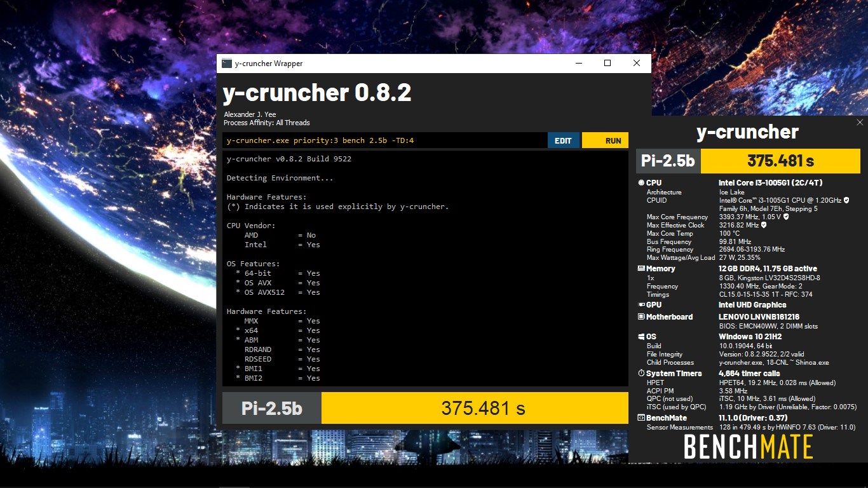The image size is (868, 488).
Task: Click the 375.481 s score in BenchMate panel
Action: (780, 161)
